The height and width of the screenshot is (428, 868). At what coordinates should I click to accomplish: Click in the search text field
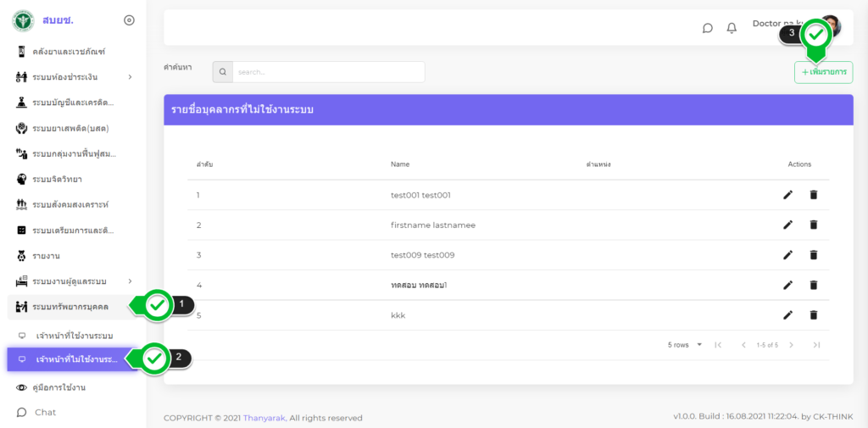click(x=328, y=72)
